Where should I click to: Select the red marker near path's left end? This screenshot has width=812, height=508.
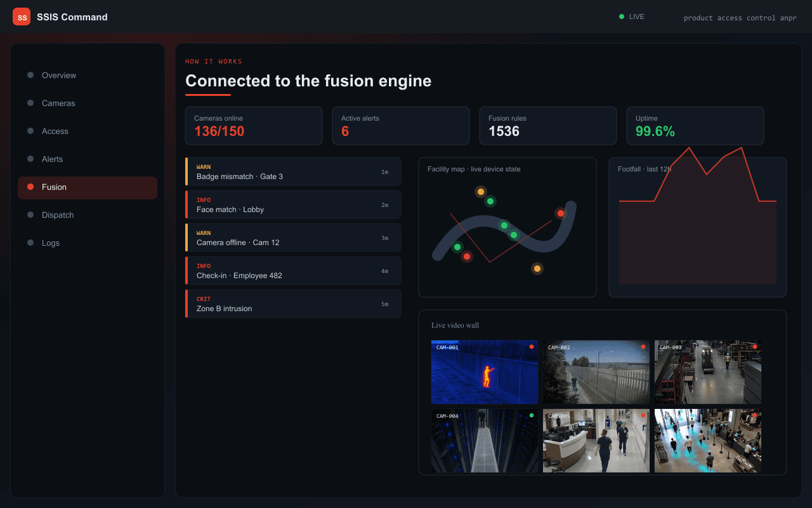point(467,257)
